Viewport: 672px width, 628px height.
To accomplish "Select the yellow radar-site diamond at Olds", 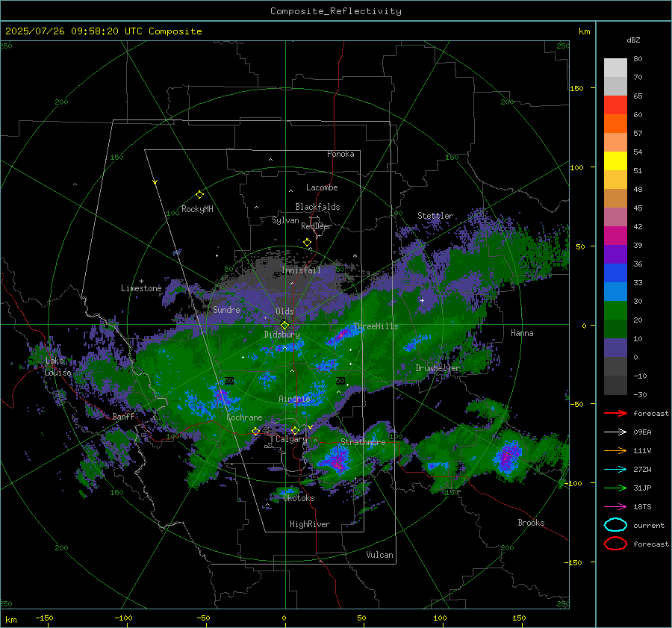I will point(284,326).
